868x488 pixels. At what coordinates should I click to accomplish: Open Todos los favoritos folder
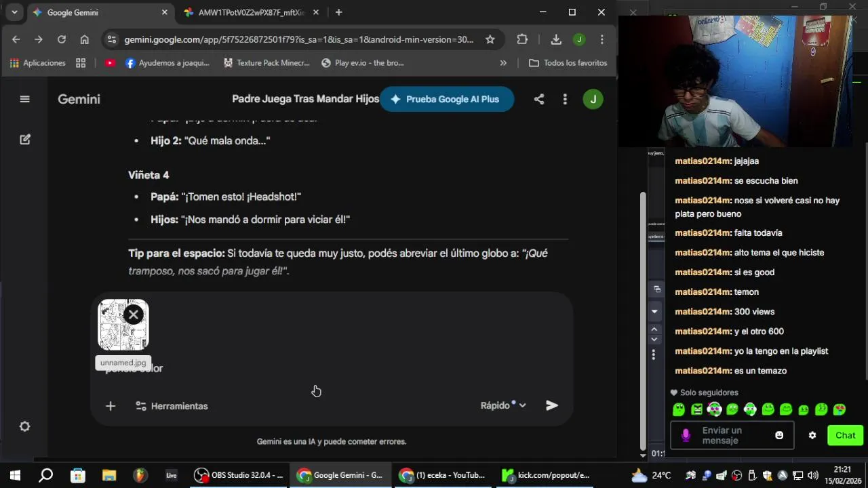point(568,63)
